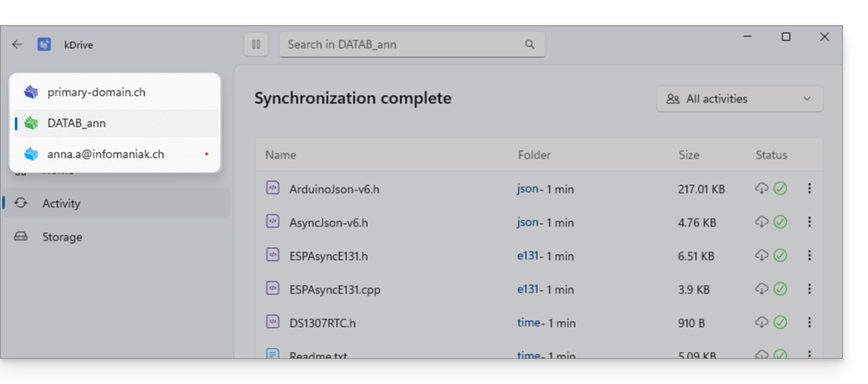Open the e131 folder link for ESPAsyncE131.cpp
Screen dimensions: 868x384
(x=528, y=288)
